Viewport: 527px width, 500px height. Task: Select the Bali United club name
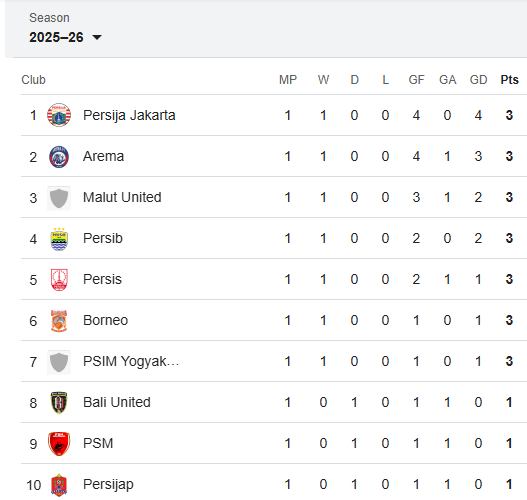pyautogui.click(x=117, y=402)
